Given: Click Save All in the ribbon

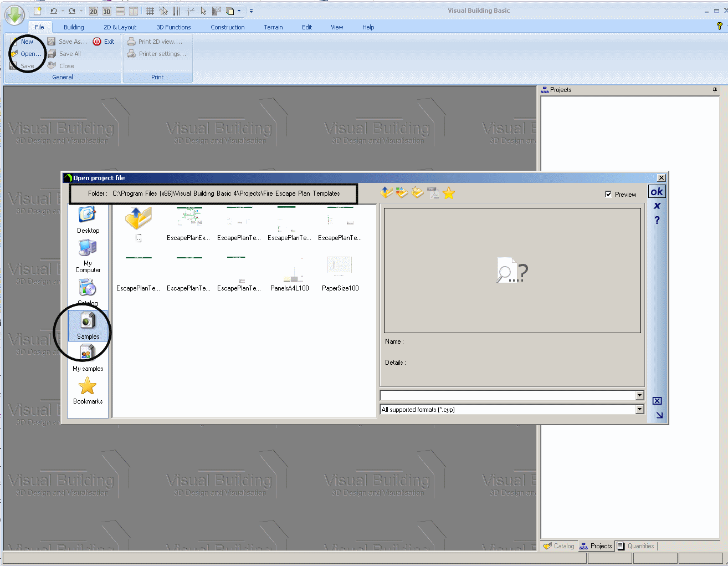Looking at the screenshot, I should [64, 54].
